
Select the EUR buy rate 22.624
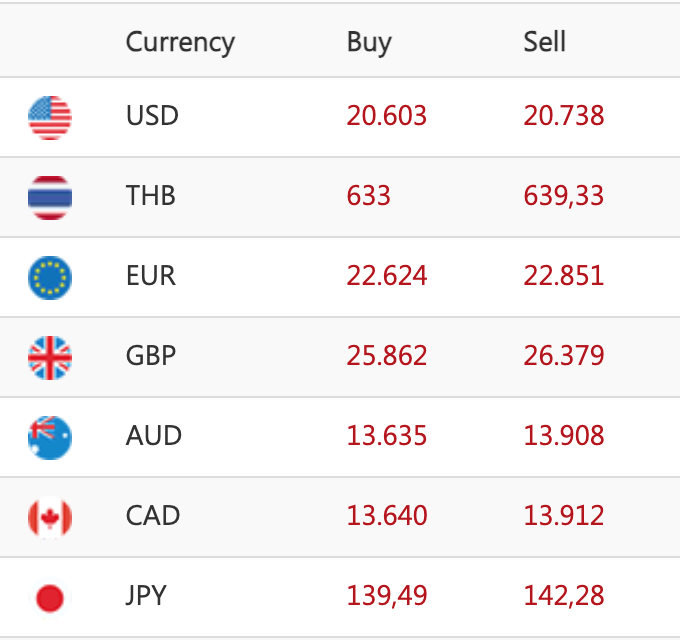pyautogui.click(x=387, y=276)
